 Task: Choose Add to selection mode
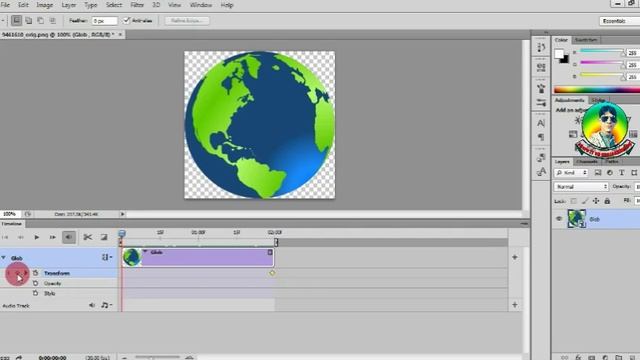point(29,20)
